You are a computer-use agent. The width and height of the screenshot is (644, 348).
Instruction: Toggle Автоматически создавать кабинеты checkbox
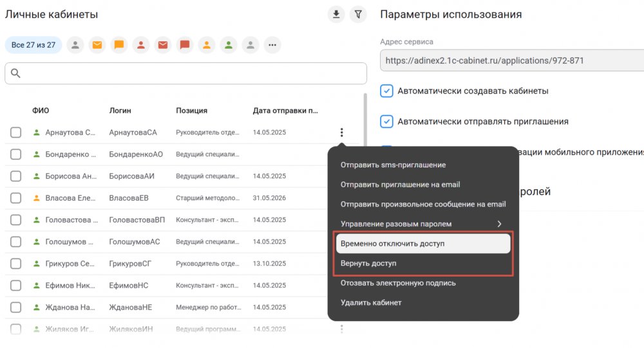click(x=386, y=91)
